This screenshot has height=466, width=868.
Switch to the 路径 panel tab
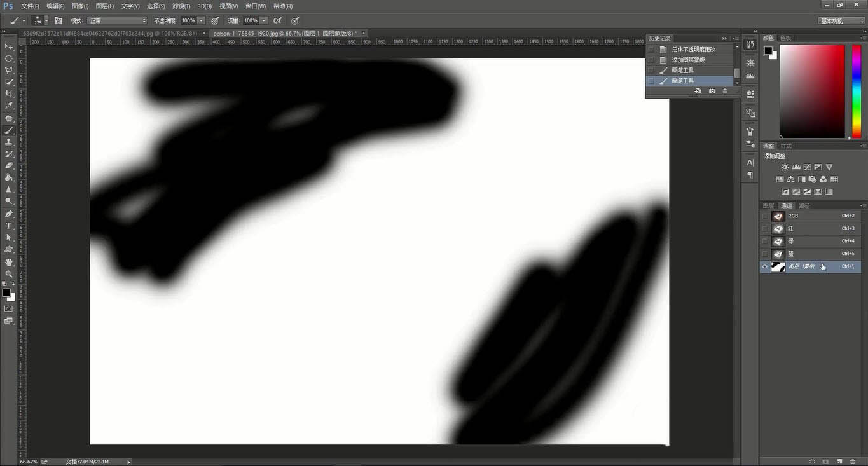804,205
